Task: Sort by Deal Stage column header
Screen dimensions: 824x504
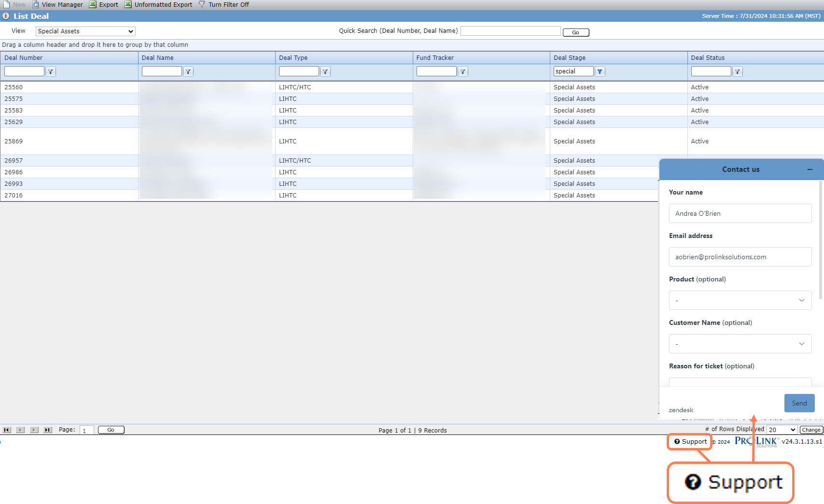Action: tap(569, 58)
